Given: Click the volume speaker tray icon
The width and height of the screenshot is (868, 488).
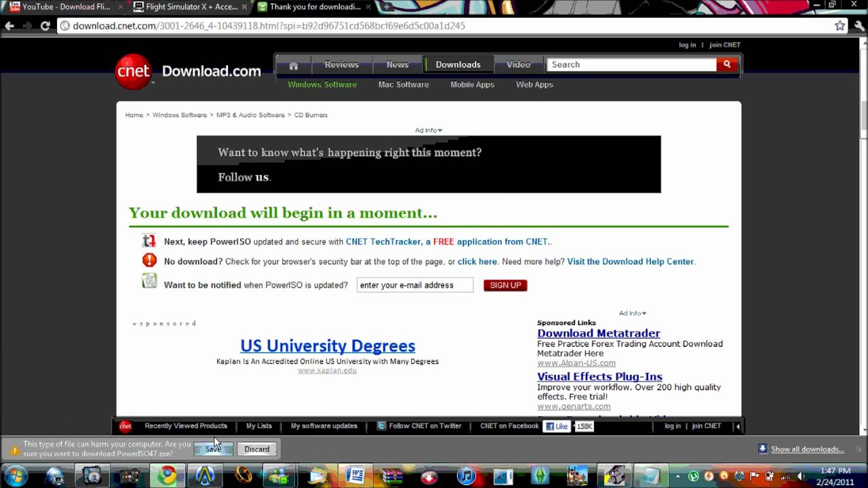Looking at the screenshot, I should [801, 476].
